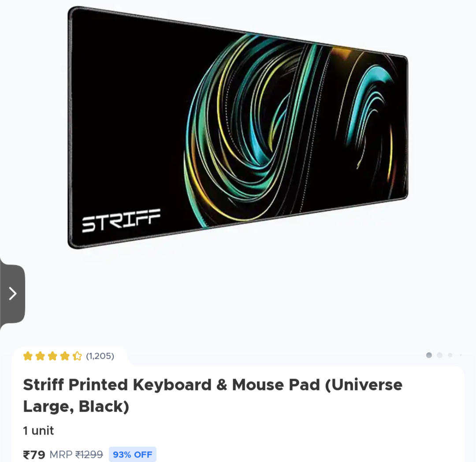Click the fourth yellow rating star
This screenshot has width=476, height=462.
point(65,356)
